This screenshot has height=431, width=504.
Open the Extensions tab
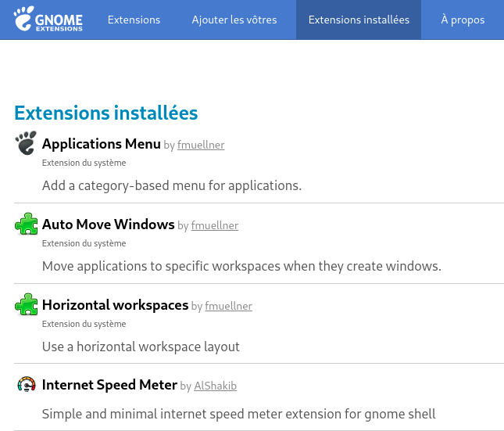(134, 20)
